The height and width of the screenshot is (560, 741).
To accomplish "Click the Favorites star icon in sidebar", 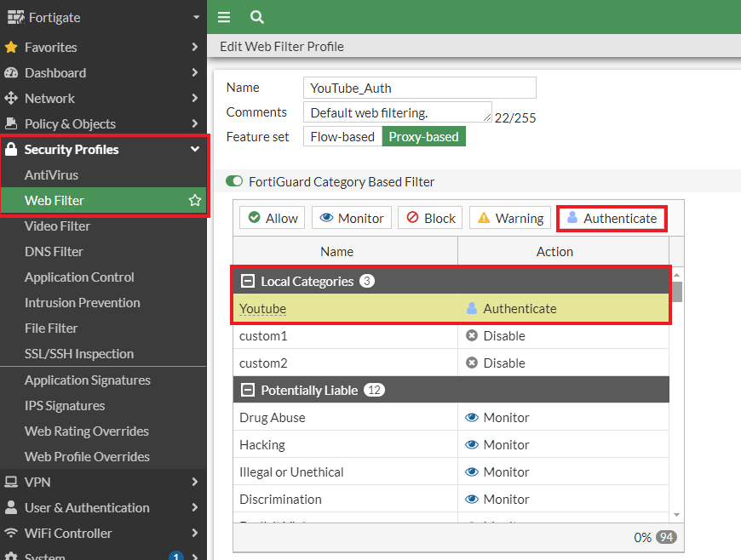I will click(x=11, y=48).
